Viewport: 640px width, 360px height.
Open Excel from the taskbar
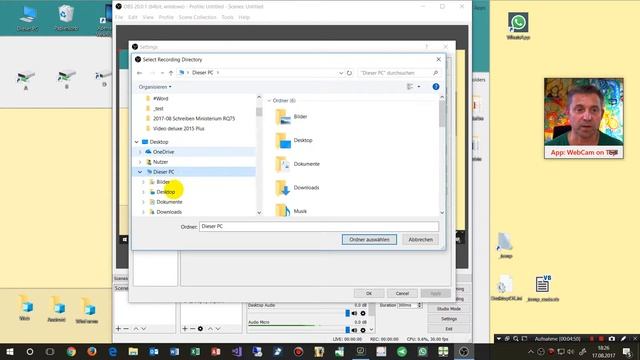coord(195,351)
